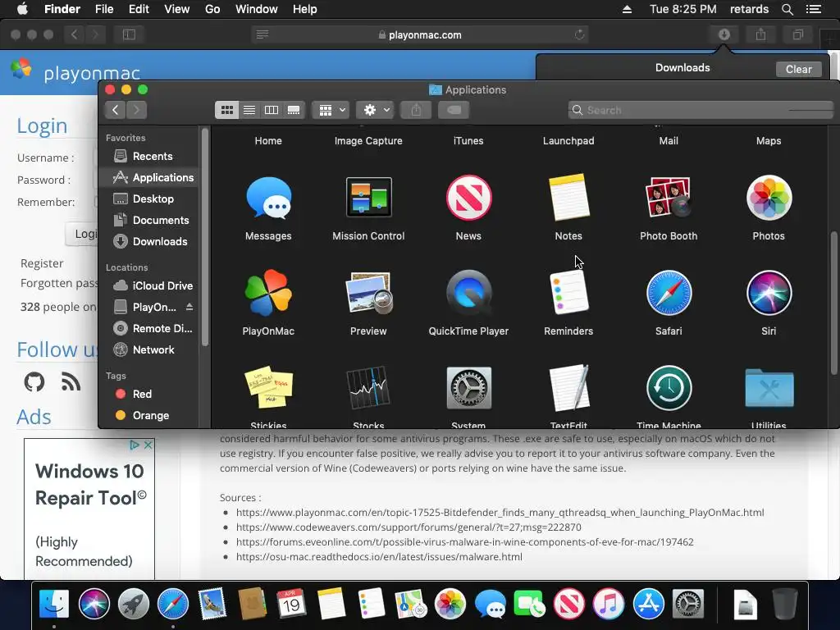Click the RSS feed icon
The height and width of the screenshot is (630, 840).
[x=71, y=382]
